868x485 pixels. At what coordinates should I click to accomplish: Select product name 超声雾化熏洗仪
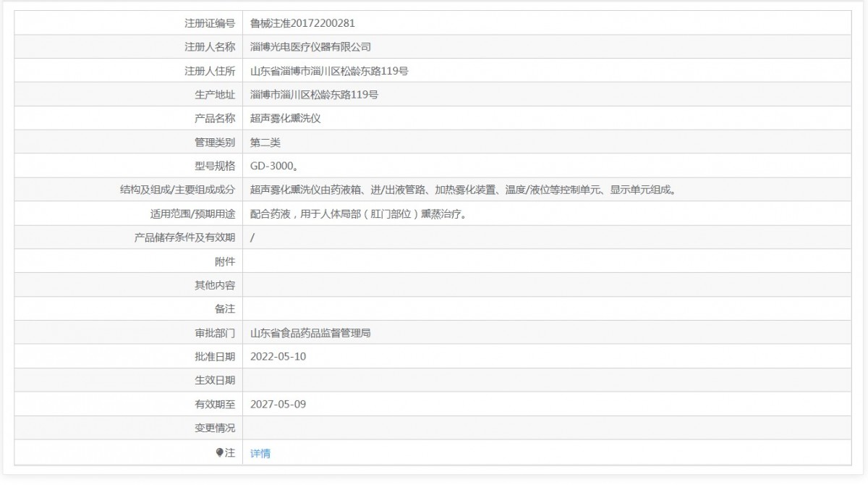tap(285, 119)
